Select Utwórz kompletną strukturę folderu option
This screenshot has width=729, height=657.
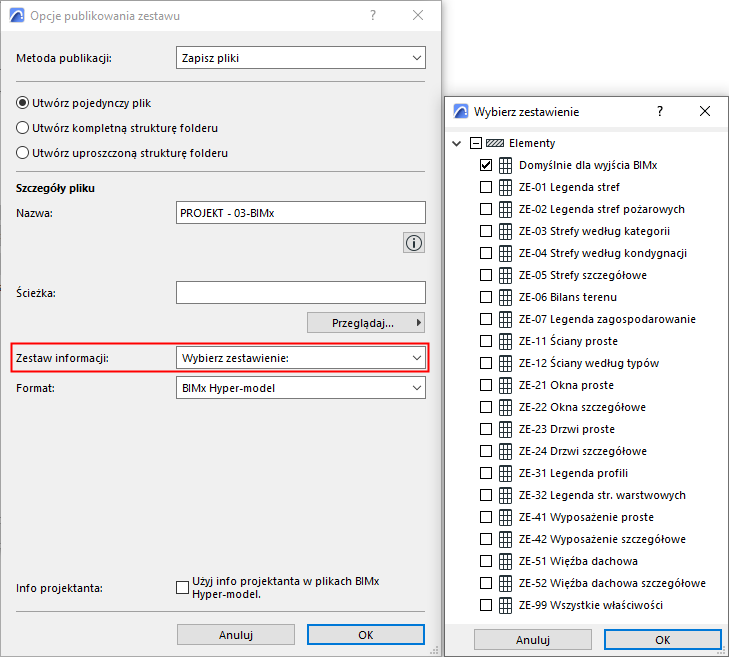pos(23,128)
